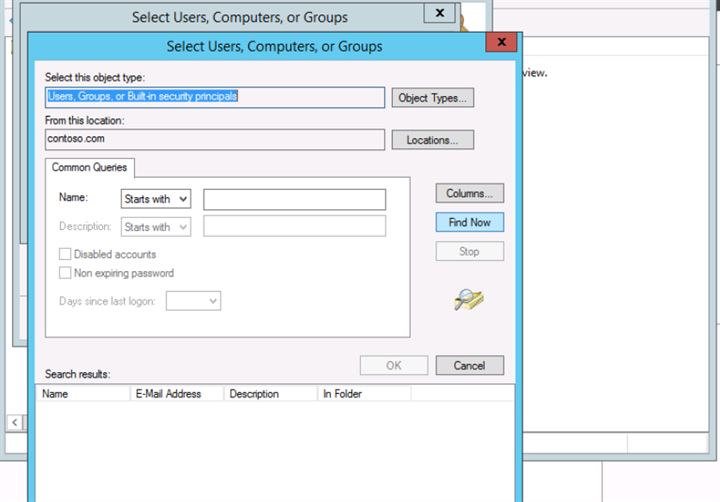Click the contoso.com location field
Screen dimensions: 720x502
click(x=215, y=140)
